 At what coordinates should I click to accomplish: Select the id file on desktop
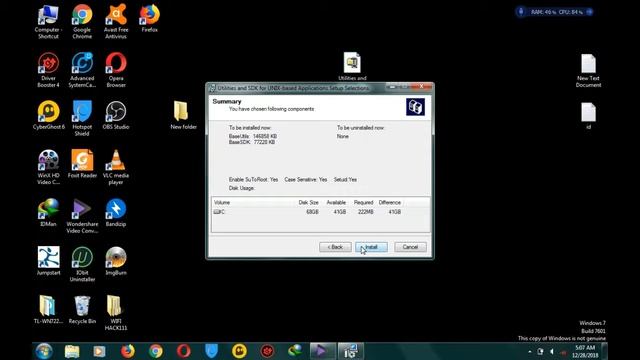pyautogui.click(x=588, y=116)
